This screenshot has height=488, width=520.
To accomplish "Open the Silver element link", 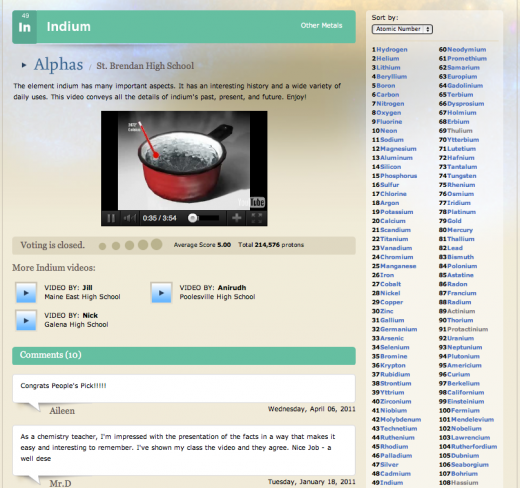I will point(389,464).
